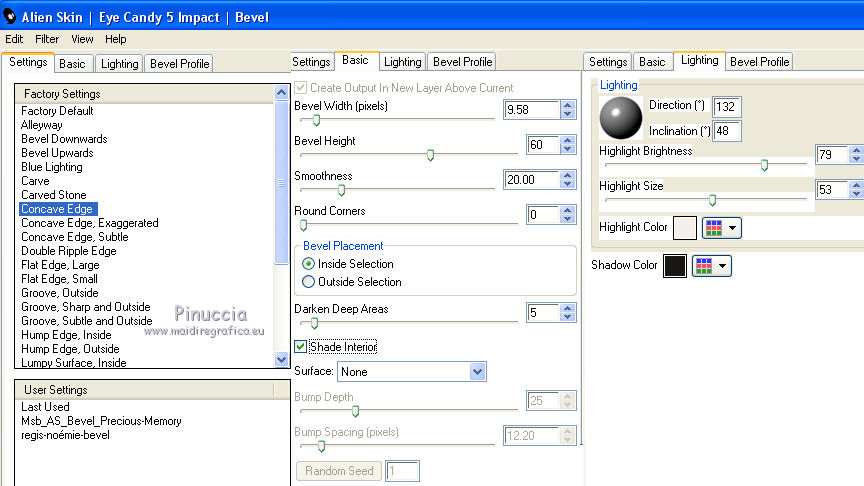Select Groove, Outside preset
Viewport: 864px width, 486px height.
[60, 293]
